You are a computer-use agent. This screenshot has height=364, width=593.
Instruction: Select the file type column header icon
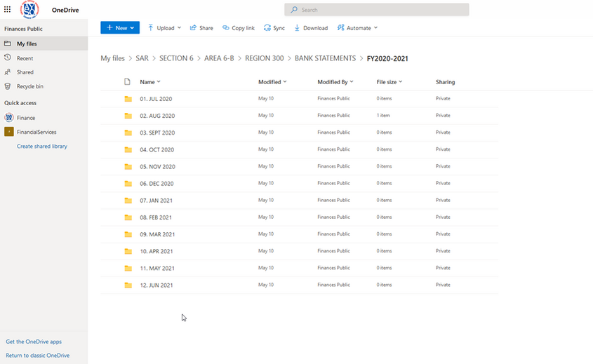click(128, 82)
